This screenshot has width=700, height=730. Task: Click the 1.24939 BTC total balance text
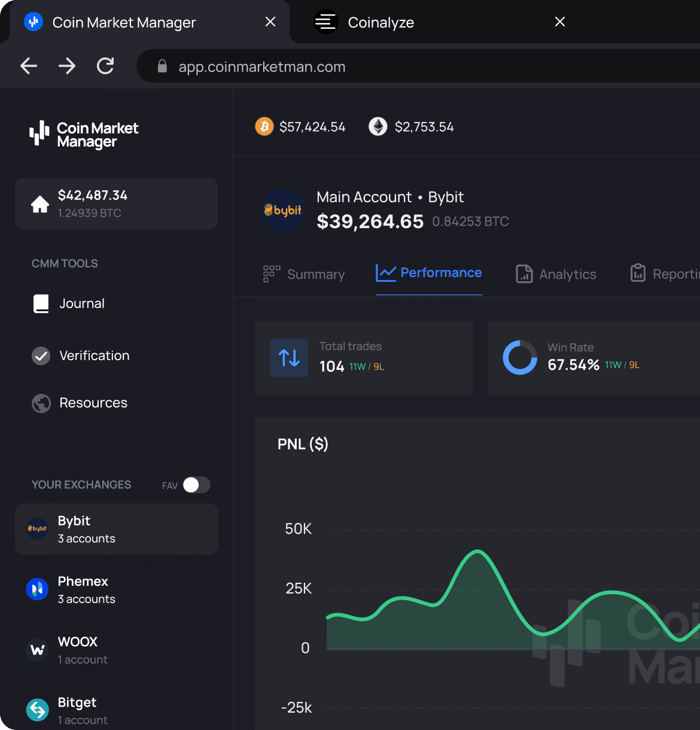(90, 213)
